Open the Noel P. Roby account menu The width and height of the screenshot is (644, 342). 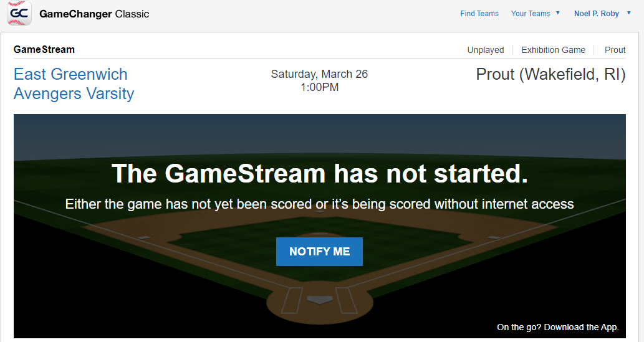coord(596,14)
